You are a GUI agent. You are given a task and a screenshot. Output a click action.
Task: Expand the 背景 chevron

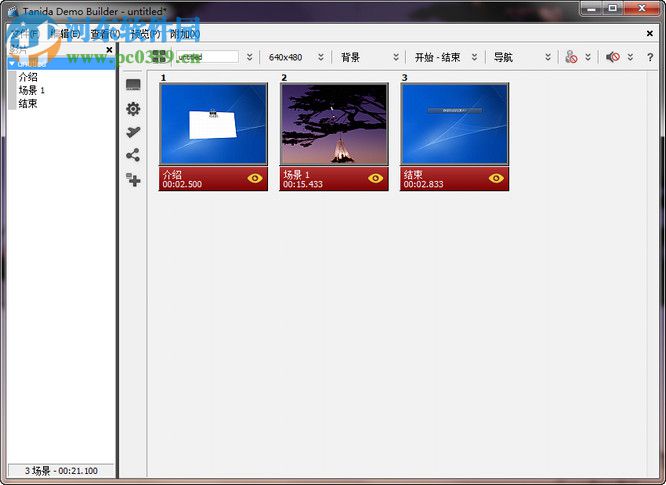396,57
